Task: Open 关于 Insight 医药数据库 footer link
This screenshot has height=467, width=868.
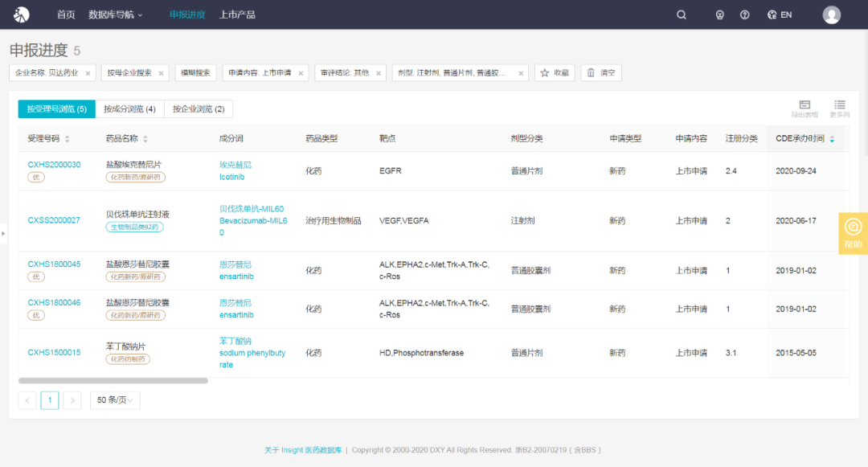Action: click(x=303, y=450)
